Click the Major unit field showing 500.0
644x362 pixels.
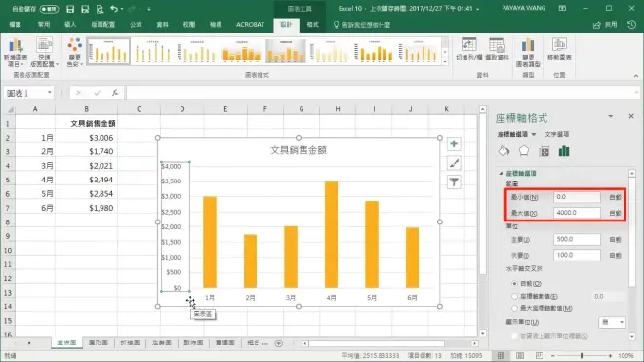click(577, 239)
